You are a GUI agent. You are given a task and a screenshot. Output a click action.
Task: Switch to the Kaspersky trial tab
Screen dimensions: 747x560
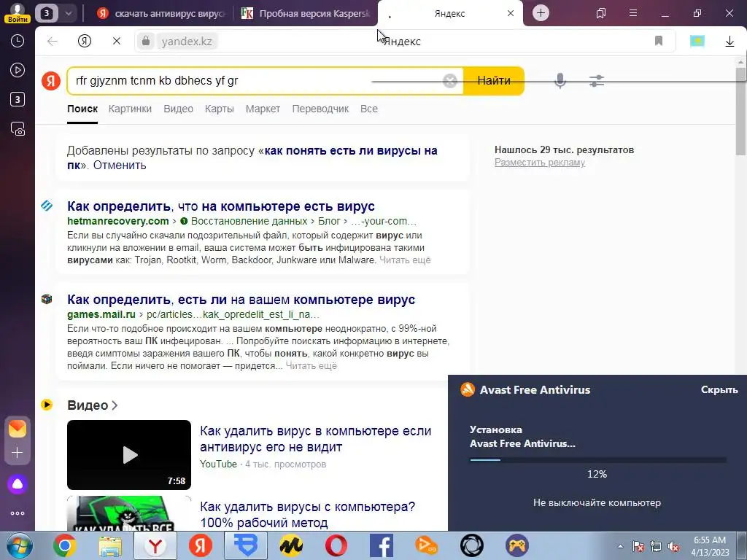click(x=306, y=13)
